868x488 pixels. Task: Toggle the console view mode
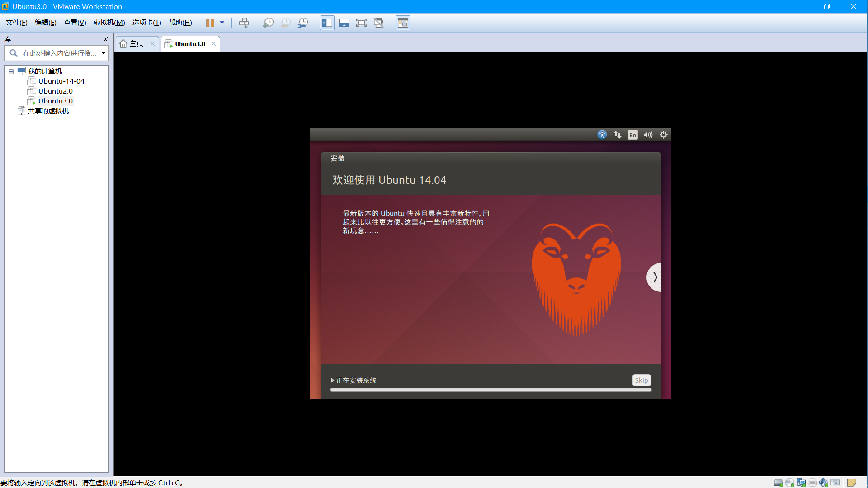(x=402, y=23)
